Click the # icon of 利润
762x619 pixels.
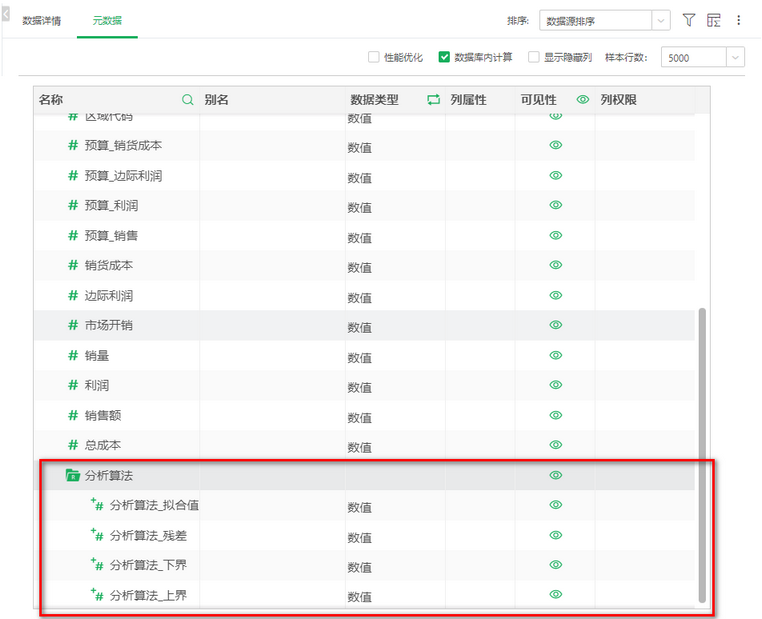(x=73, y=385)
